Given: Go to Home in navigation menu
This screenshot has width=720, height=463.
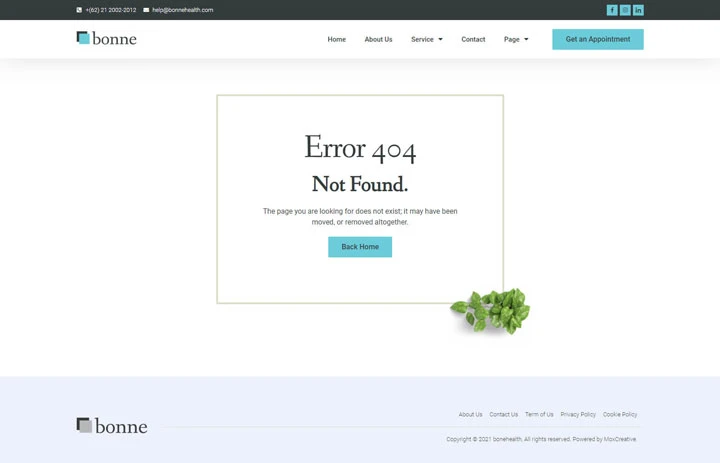Looking at the screenshot, I should [336, 40].
